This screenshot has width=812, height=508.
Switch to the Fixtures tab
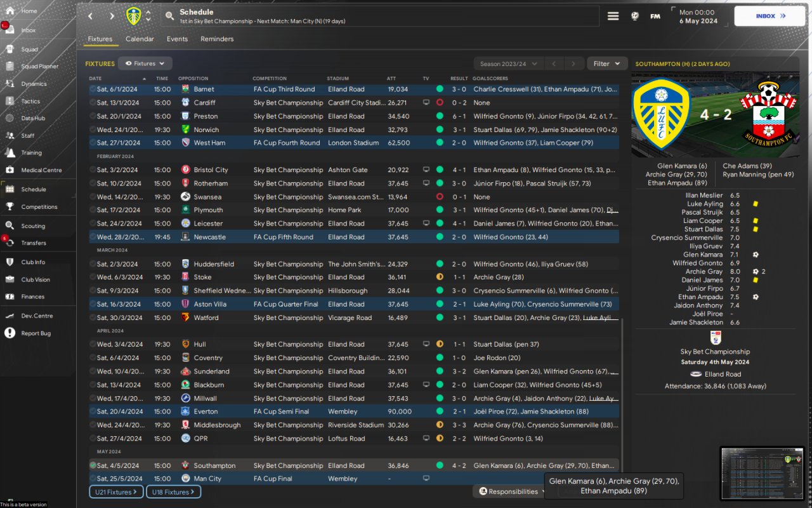point(100,39)
